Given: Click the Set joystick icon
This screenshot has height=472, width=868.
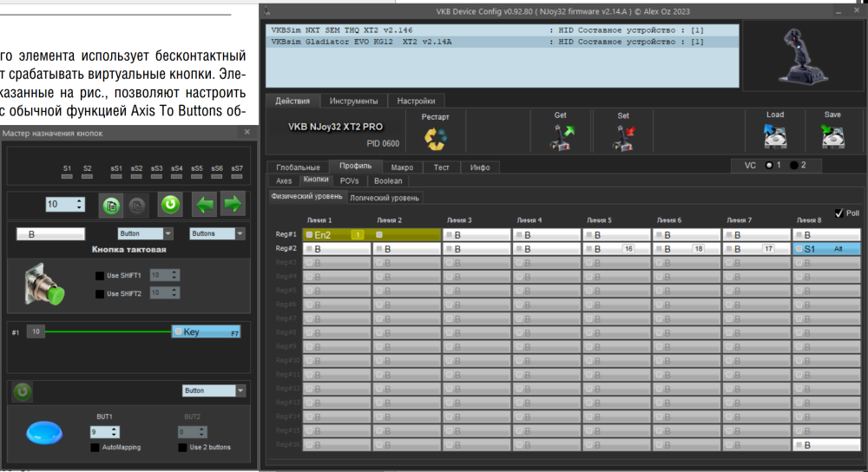Looking at the screenshot, I should point(623,138).
